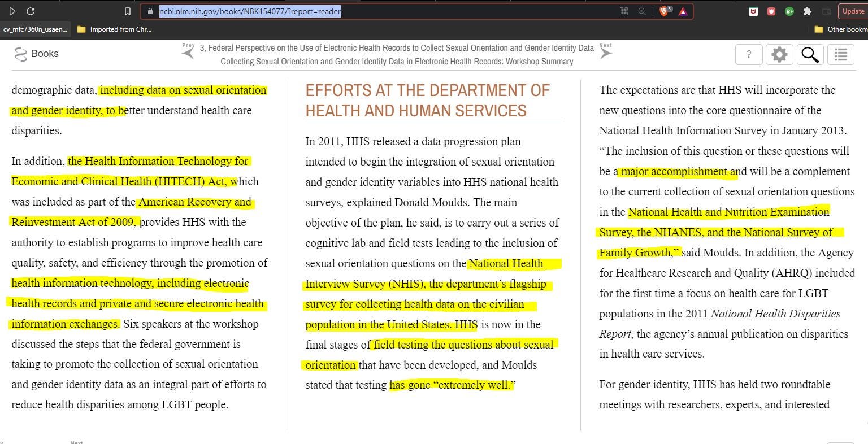Go forward with the browser forward arrow
This screenshot has height=444, width=868.
pyautogui.click(x=12, y=11)
